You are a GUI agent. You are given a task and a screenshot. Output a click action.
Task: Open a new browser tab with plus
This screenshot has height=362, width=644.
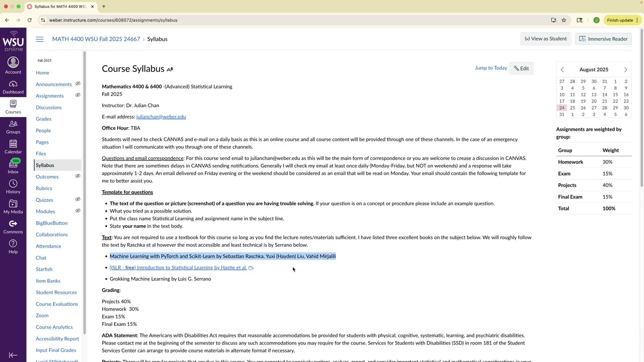tap(104, 7)
